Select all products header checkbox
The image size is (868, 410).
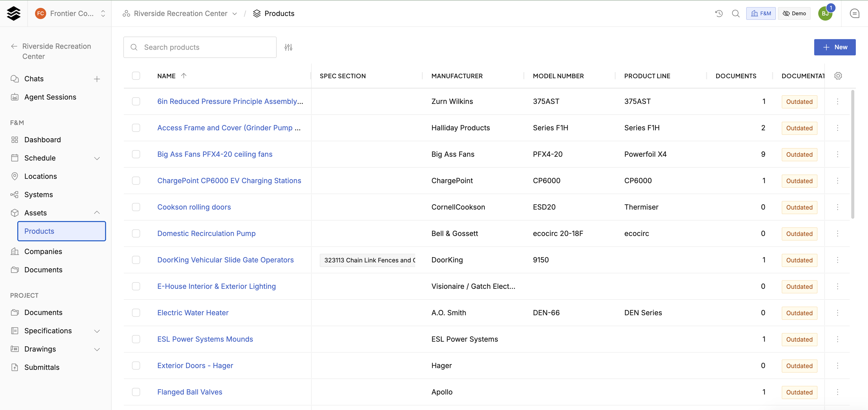tap(136, 76)
